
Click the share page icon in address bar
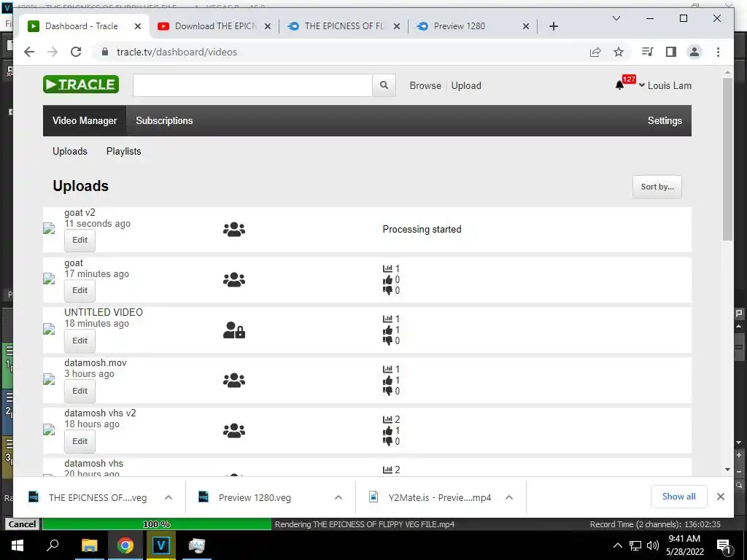point(595,52)
